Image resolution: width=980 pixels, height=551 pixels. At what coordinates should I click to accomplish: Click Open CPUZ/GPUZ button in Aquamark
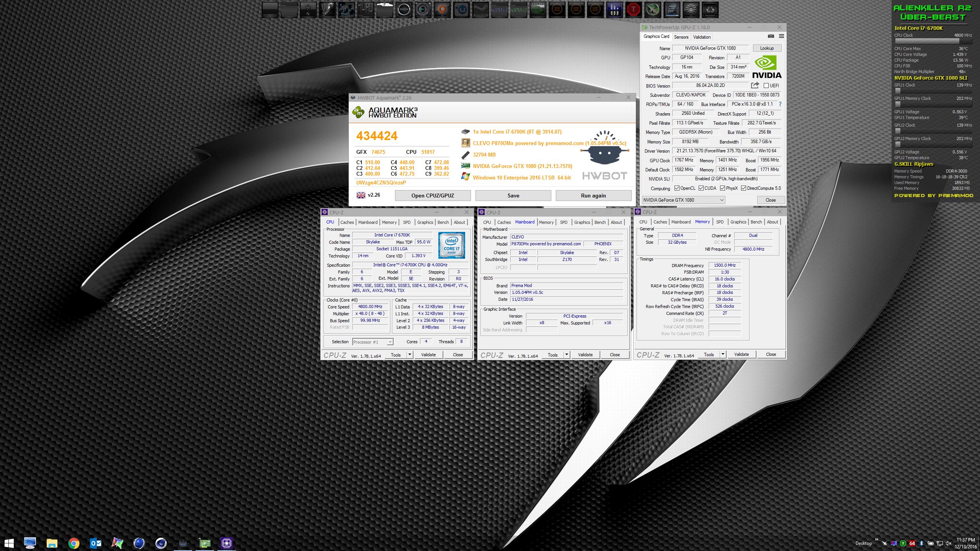[x=433, y=196]
